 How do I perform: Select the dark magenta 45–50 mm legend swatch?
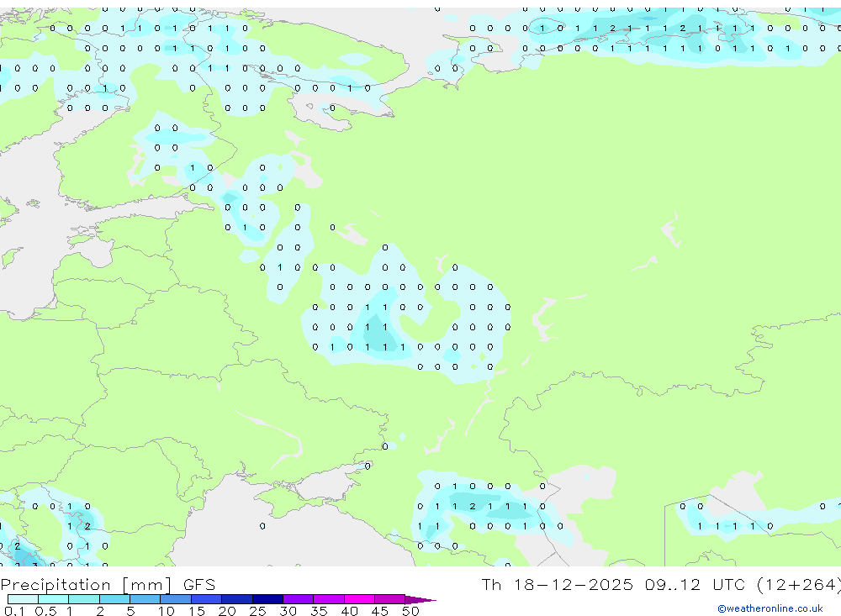390,599
